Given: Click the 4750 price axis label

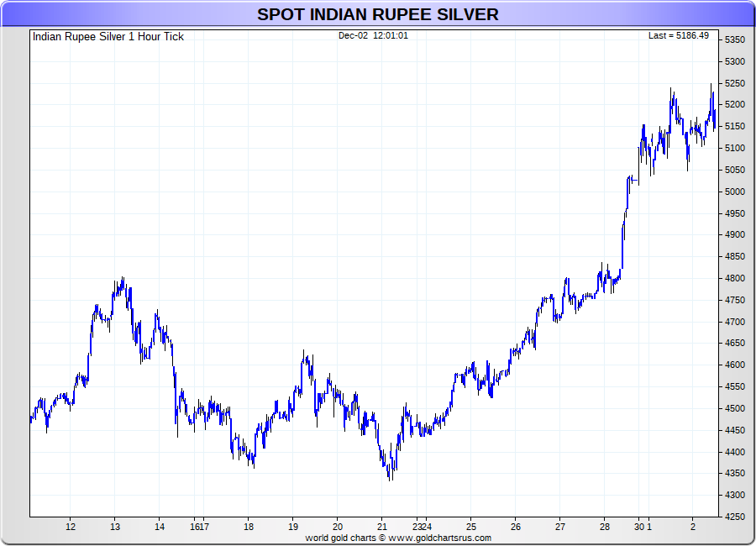Looking at the screenshot, I should point(735,300).
